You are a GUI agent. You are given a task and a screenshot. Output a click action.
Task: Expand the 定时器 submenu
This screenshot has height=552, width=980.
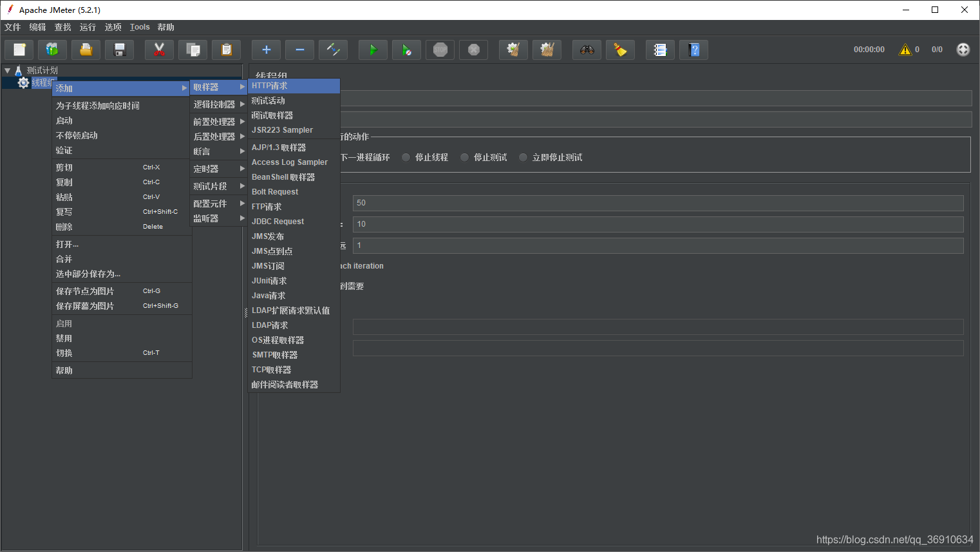(219, 169)
